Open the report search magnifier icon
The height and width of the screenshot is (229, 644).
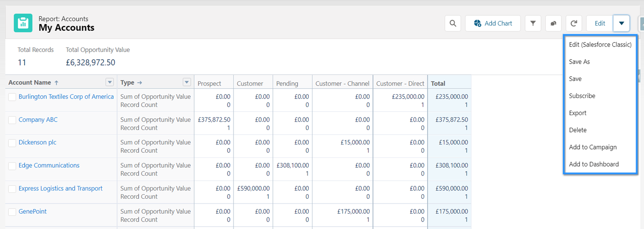[x=453, y=23]
